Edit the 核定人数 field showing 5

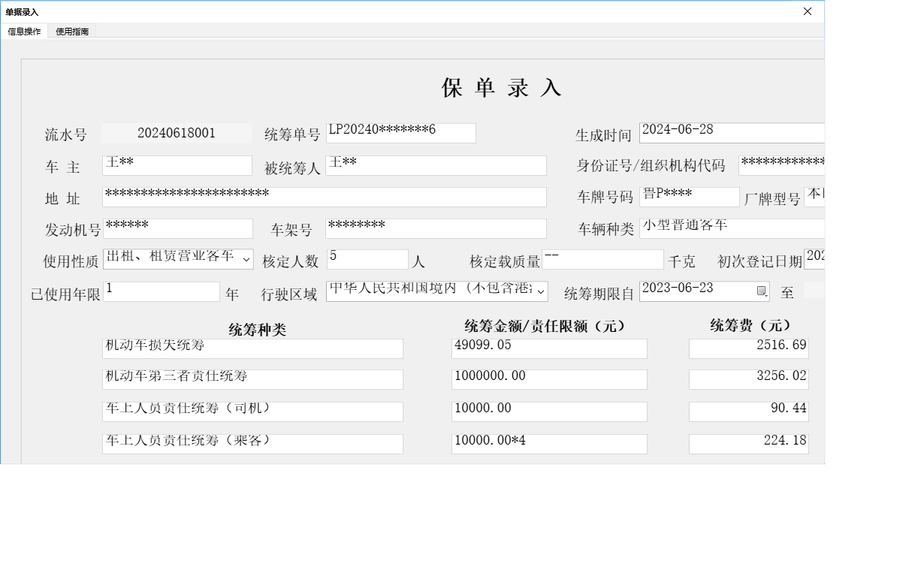click(367, 258)
